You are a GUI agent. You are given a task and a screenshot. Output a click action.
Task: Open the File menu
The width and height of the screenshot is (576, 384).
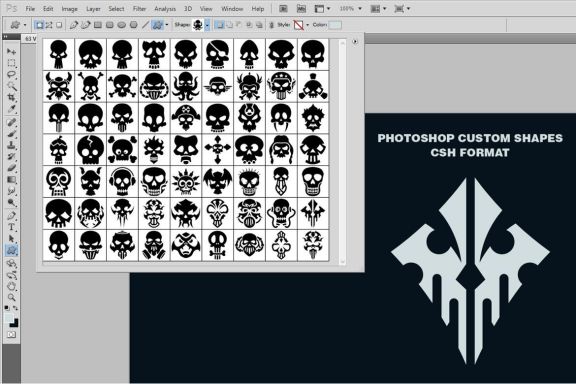(30, 8)
